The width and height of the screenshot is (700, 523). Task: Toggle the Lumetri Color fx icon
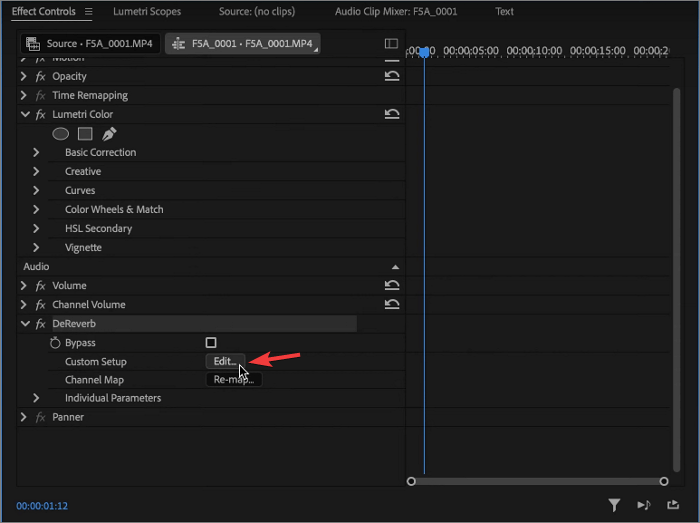[41, 115]
